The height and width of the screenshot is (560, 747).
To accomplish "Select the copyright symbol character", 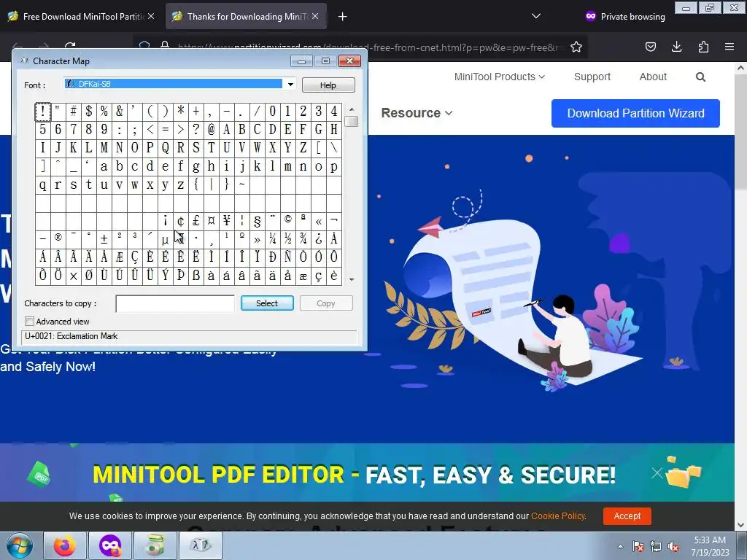I will pyautogui.click(x=287, y=220).
